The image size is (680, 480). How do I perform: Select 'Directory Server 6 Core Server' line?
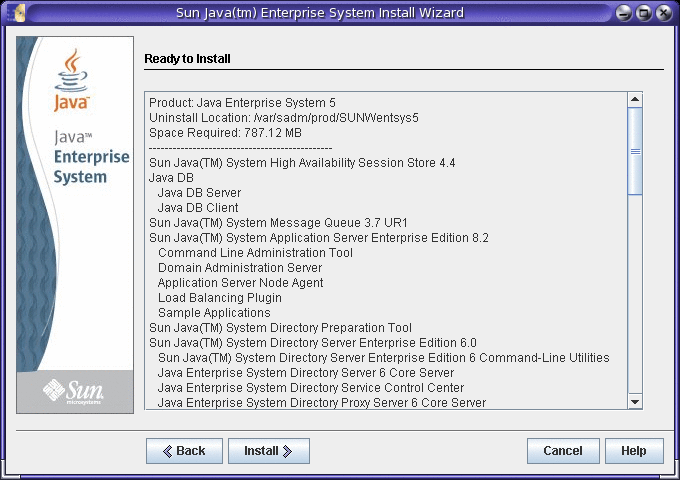click(x=306, y=373)
